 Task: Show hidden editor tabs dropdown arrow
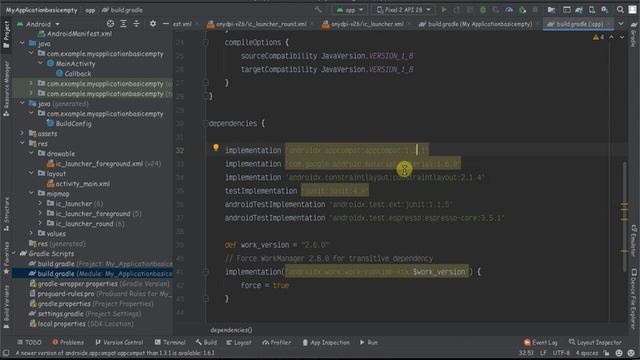pos(621,24)
